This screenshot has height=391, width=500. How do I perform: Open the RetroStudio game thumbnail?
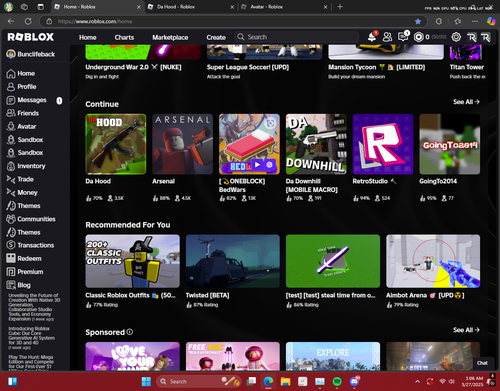click(383, 144)
